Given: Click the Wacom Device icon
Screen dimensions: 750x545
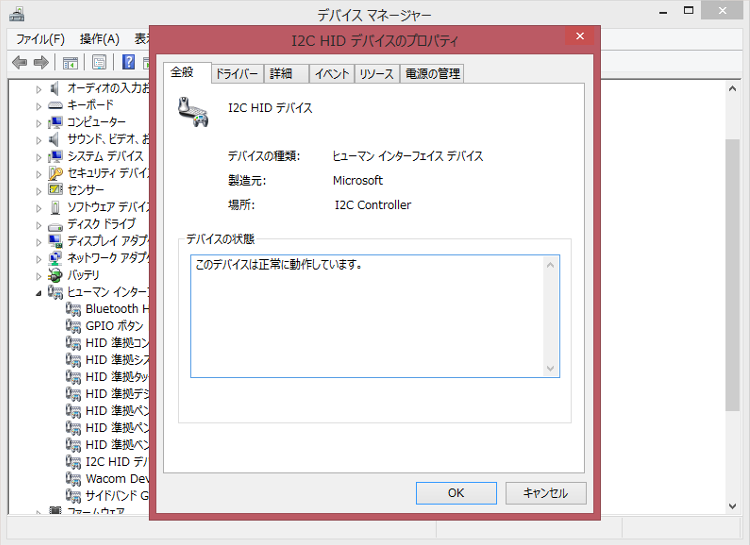Looking at the screenshot, I should pyautogui.click(x=73, y=479).
